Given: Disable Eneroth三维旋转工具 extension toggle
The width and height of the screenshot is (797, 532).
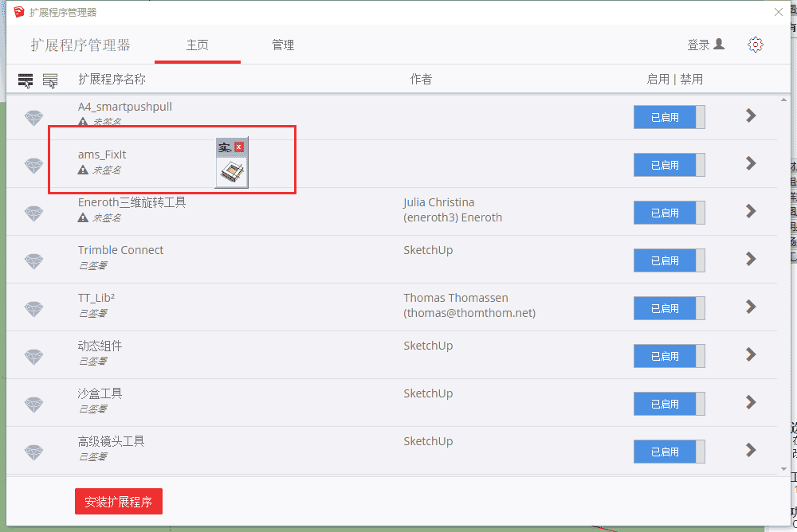Looking at the screenshot, I should pos(669,213).
